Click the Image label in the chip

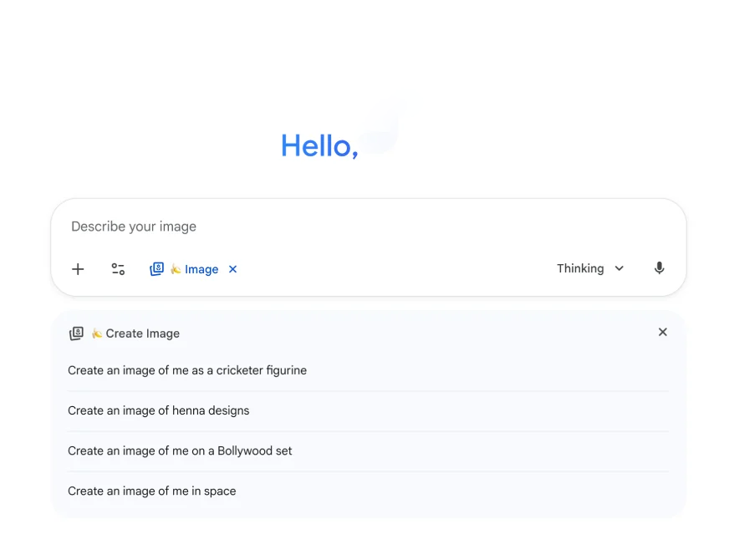(x=201, y=269)
